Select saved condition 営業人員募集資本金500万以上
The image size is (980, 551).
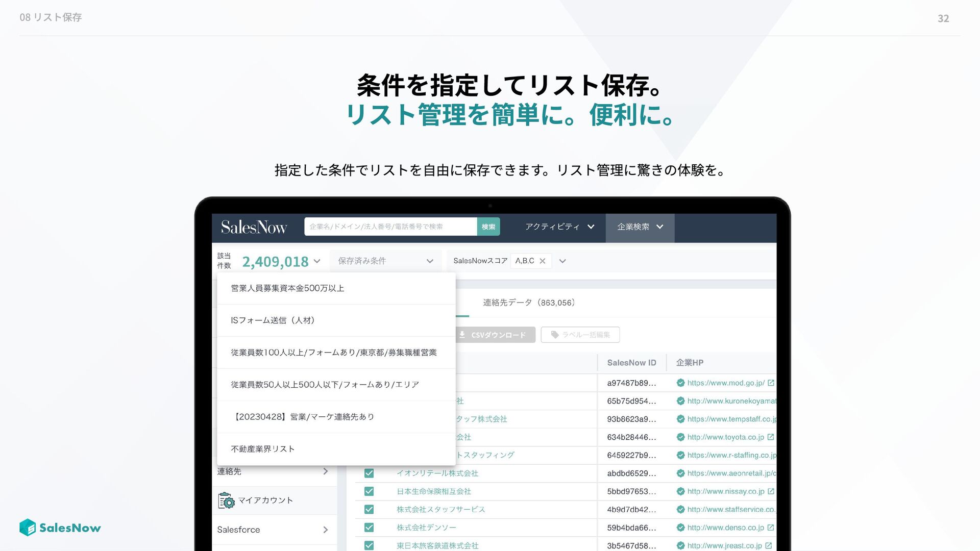[x=336, y=288]
